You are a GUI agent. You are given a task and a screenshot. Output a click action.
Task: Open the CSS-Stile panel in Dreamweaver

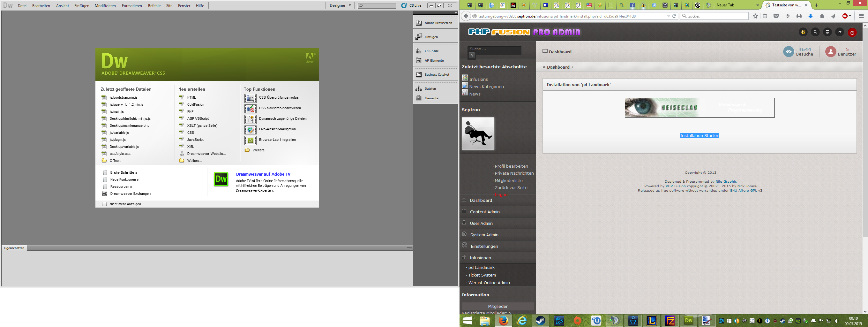coord(432,50)
